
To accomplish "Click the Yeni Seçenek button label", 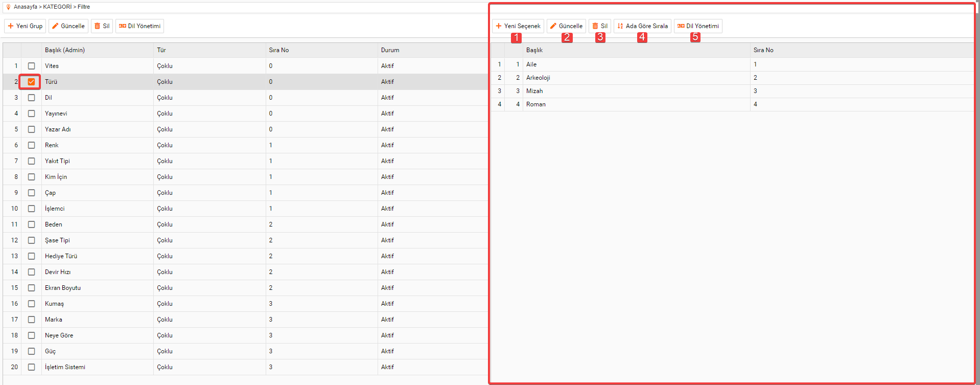I will (x=522, y=26).
